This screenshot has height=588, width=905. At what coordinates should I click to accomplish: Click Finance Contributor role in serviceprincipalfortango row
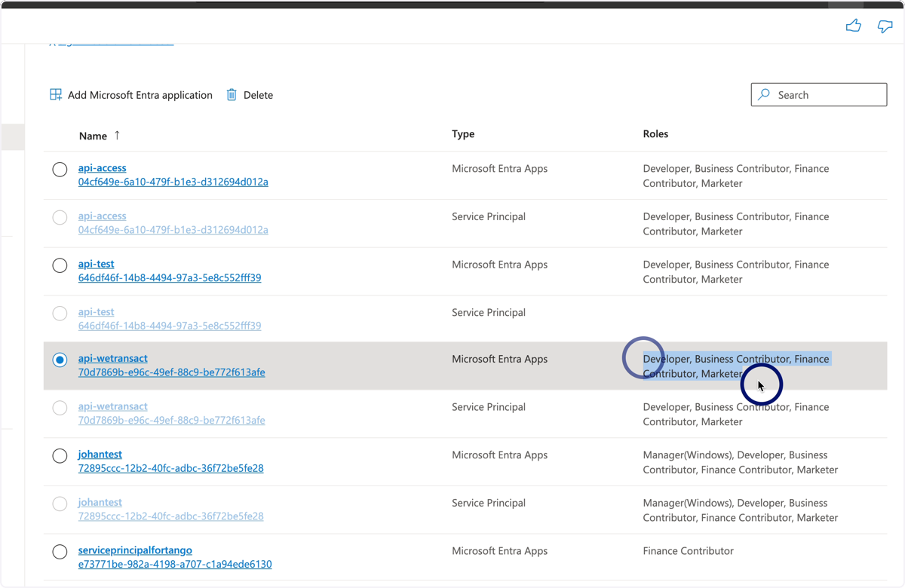[x=688, y=551]
